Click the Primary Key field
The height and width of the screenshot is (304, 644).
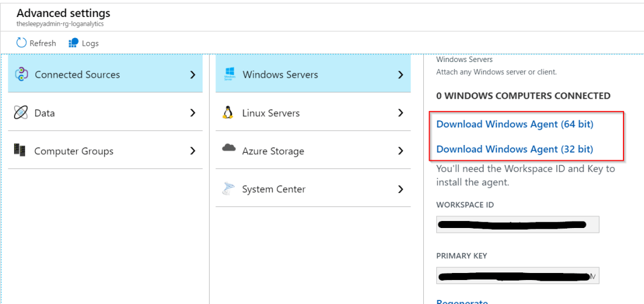pos(518,275)
